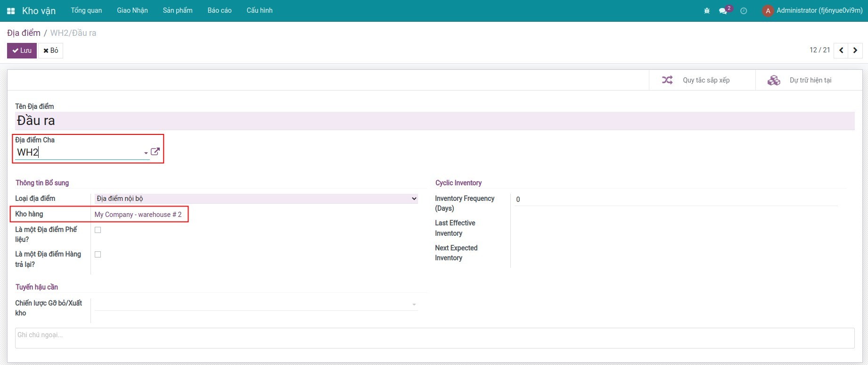The height and width of the screenshot is (365, 868).
Task: Click the debug bug icon
Action: 706,11
